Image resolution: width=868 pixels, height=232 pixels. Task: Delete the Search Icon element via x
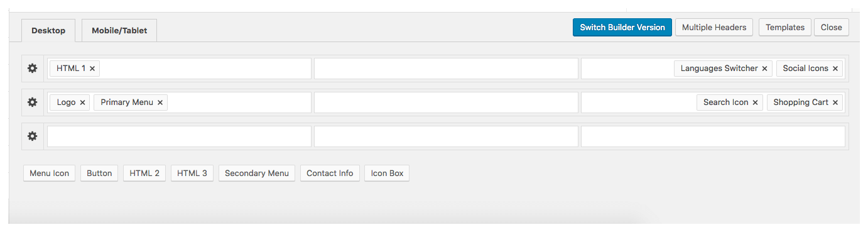pyautogui.click(x=755, y=102)
